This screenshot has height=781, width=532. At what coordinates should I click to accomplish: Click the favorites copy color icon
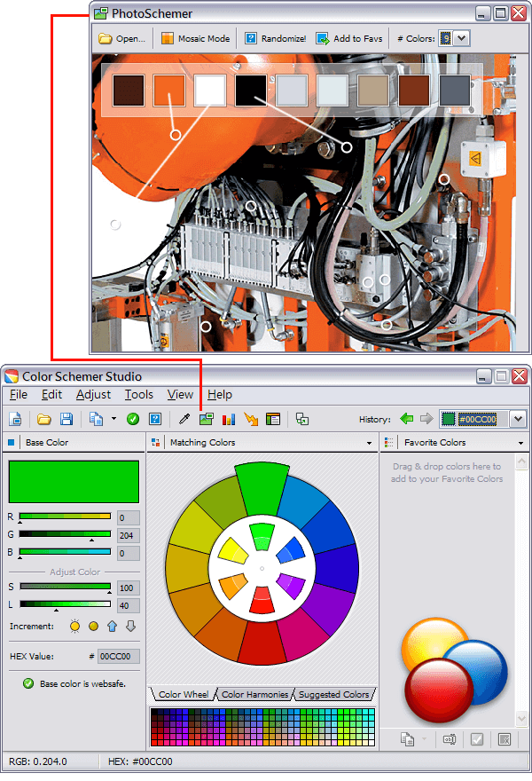pyautogui.click(x=408, y=739)
